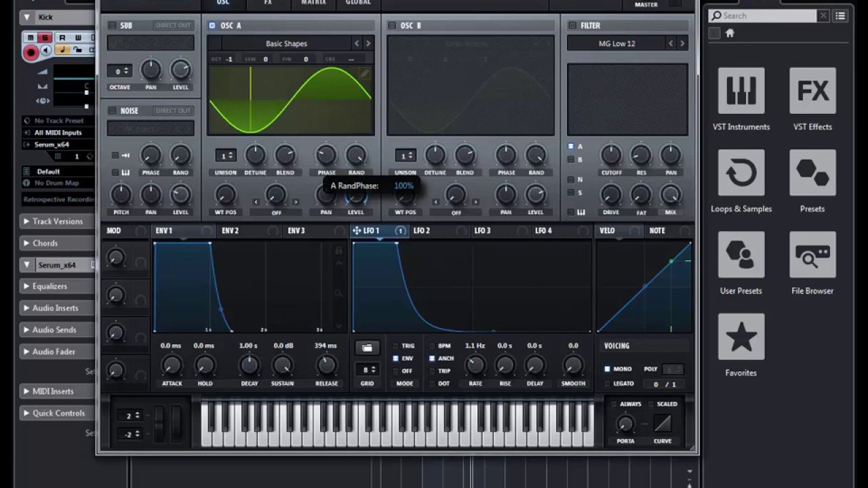
Task: Click the Mute (M) button on Kick track
Action: [31, 38]
